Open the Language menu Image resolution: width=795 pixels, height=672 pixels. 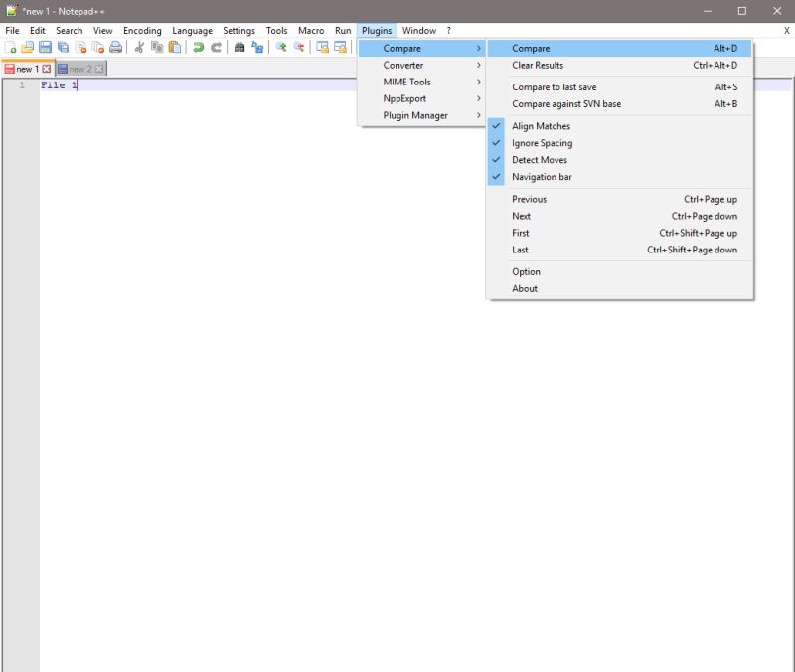(x=192, y=30)
